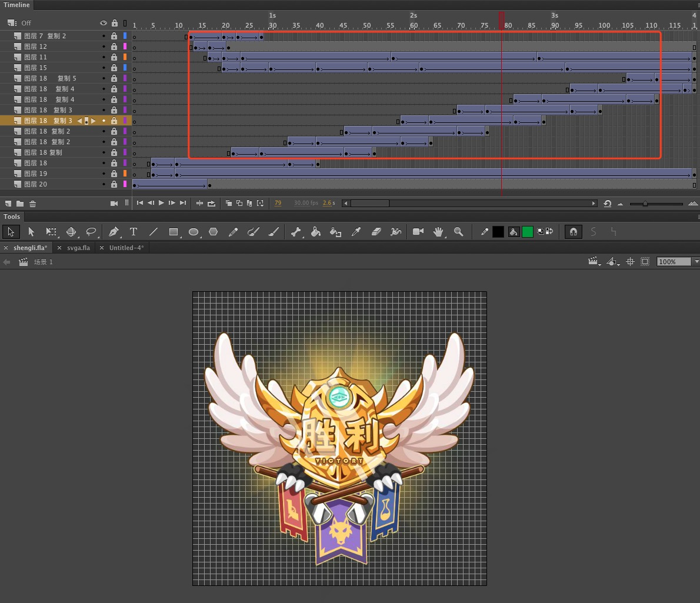Open the stage zoom 100% dropdown
700x603 pixels.
tap(696, 262)
